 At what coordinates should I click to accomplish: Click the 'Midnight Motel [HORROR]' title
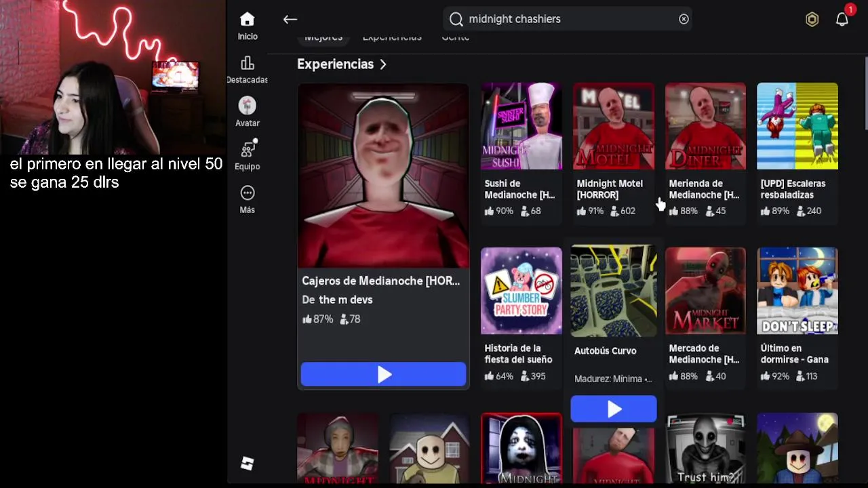pos(610,189)
